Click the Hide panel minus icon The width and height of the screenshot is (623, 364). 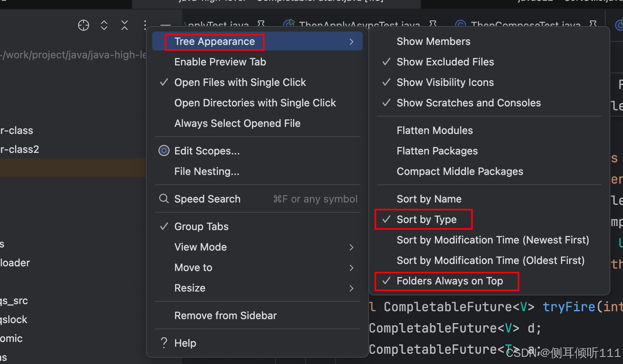[166, 25]
